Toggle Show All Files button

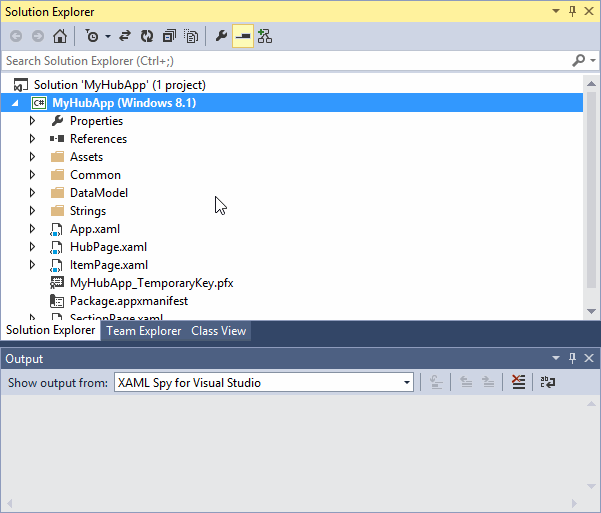coord(191,36)
